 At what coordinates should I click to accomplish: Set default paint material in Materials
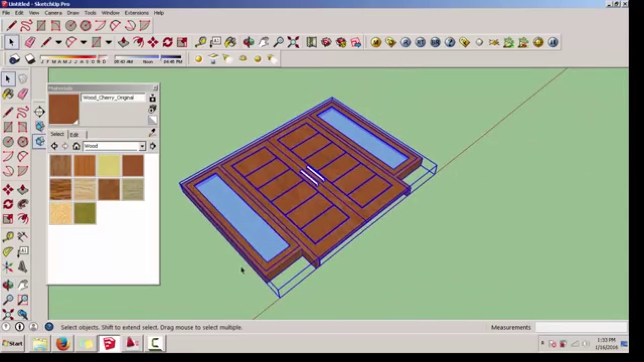[152, 120]
